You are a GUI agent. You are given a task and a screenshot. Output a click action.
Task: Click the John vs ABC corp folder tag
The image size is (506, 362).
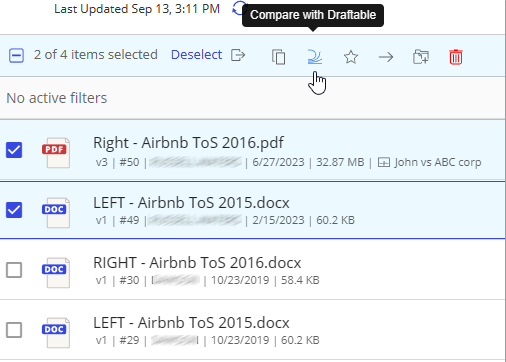(429, 162)
